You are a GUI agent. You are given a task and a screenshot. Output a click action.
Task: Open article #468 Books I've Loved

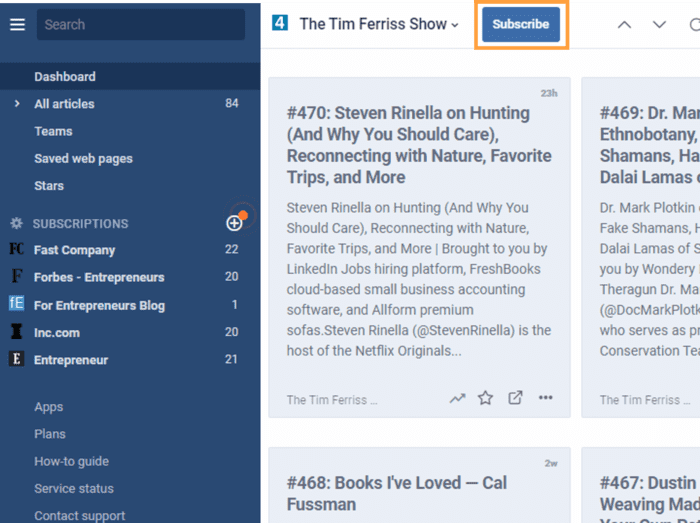pos(396,494)
